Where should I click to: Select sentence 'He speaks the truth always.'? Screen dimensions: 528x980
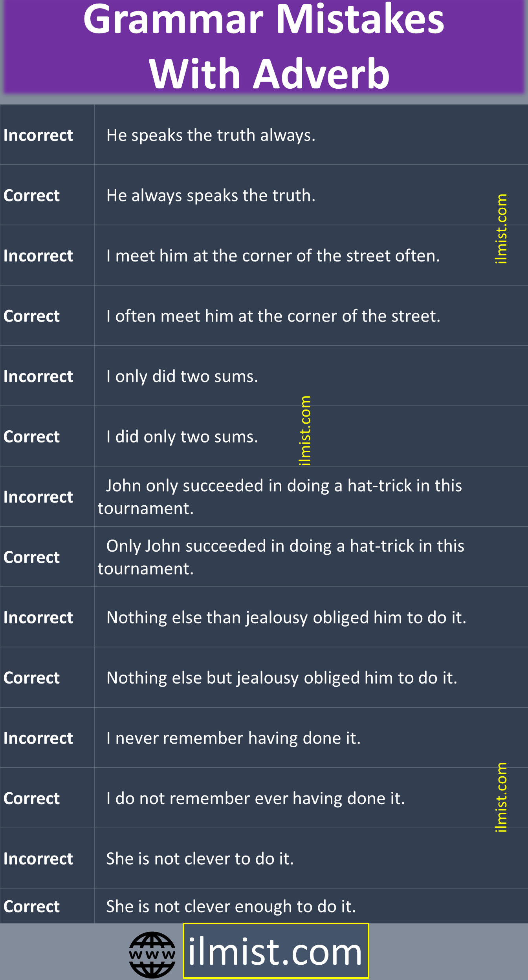coord(211,135)
